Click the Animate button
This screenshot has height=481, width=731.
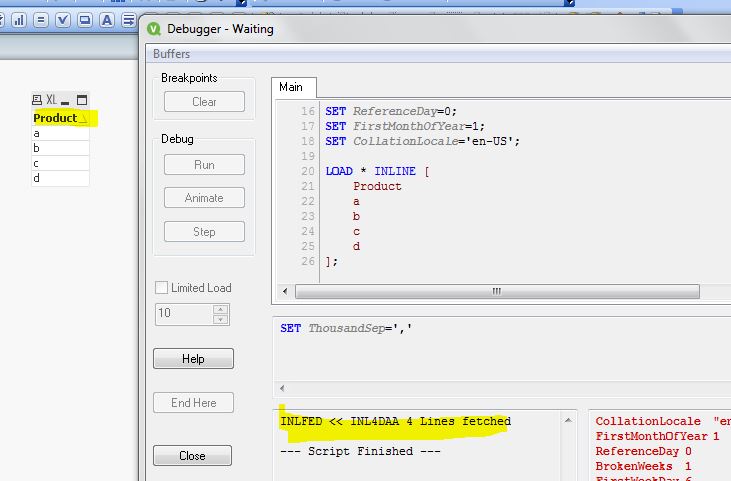point(204,198)
